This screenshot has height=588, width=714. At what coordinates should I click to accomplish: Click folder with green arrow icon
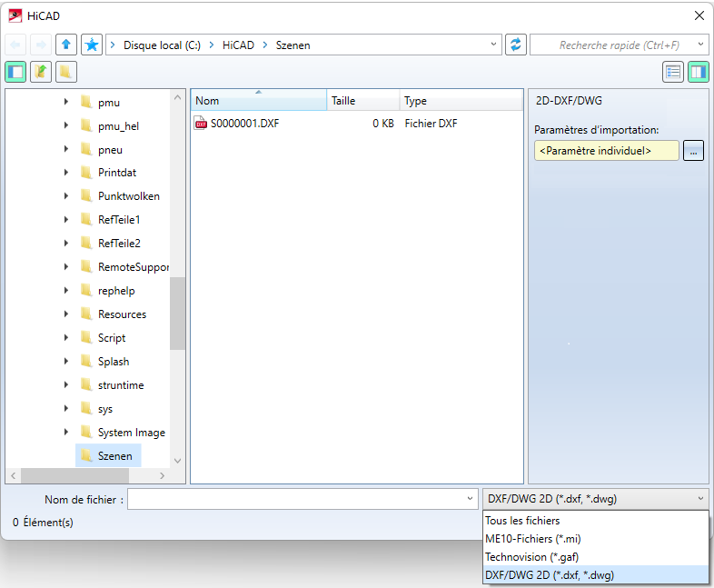(41, 72)
